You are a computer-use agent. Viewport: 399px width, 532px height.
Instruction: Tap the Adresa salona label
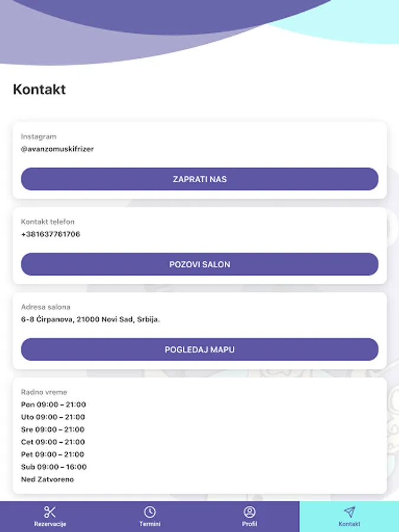pyautogui.click(x=46, y=307)
